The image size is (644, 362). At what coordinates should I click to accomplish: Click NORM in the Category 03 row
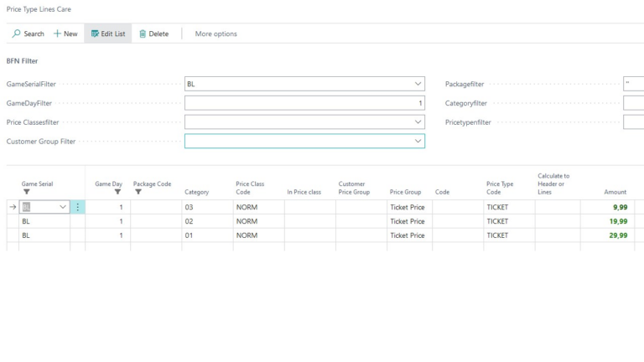(x=247, y=207)
